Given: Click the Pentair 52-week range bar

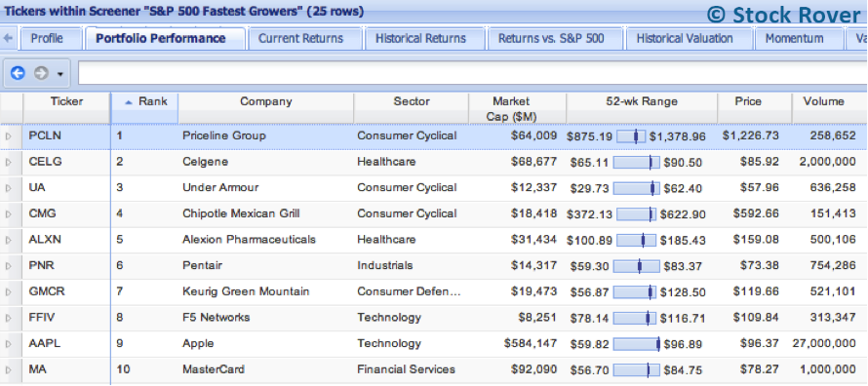Looking at the screenshot, I should pyautogui.click(x=637, y=266).
